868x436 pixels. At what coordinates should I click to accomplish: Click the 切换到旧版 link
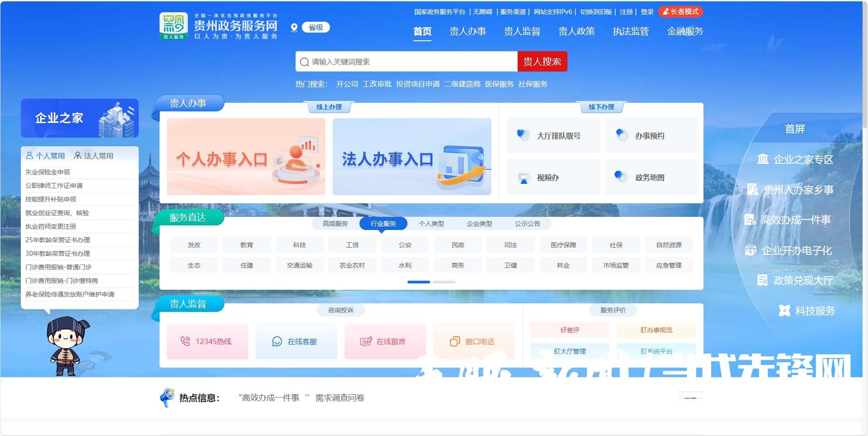(x=596, y=12)
